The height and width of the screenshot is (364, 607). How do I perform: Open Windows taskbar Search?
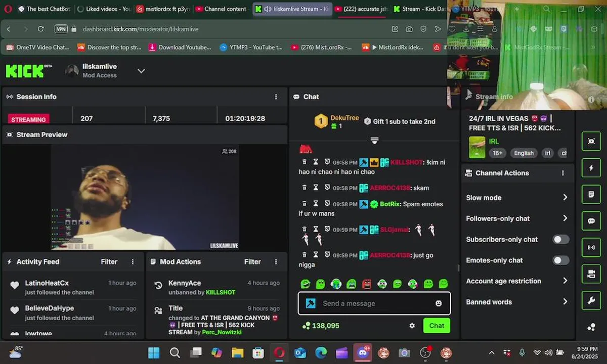pos(175,353)
